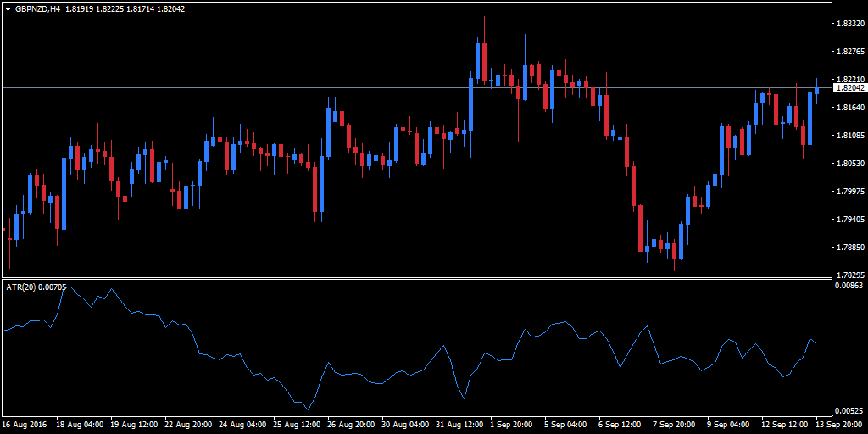Click the 13 Sep 20:00 time label
Viewport: 868px width, 434px height.
[838, 425]
